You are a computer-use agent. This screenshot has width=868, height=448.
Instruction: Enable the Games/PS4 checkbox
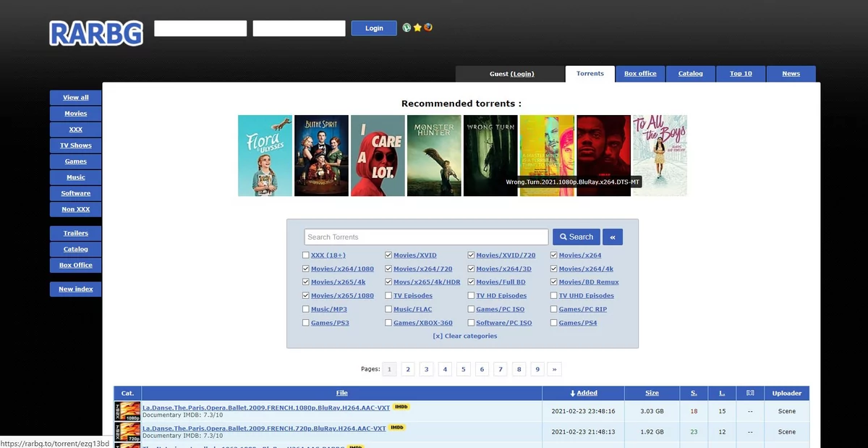point(554,323)
